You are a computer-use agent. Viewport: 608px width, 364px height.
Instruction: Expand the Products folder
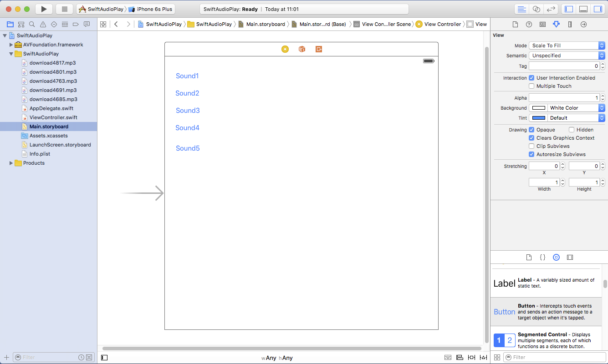[x=11, y=163]
